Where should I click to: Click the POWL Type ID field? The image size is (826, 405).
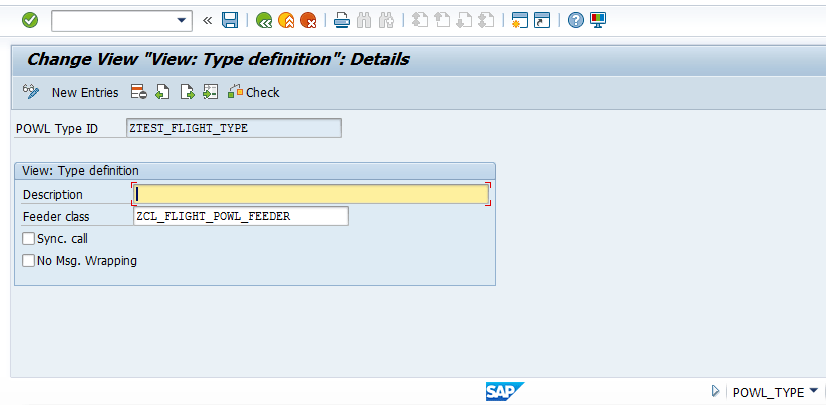click(x=234, y=128)
